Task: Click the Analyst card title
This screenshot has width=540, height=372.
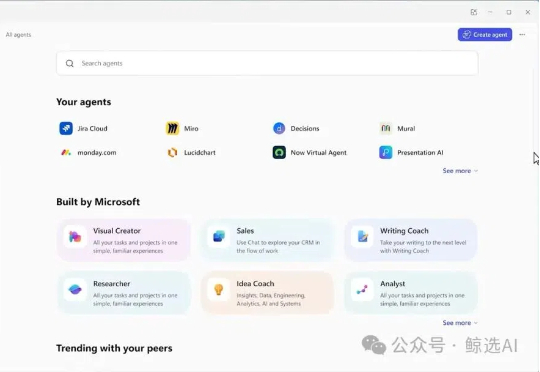Action: [392, 283]
